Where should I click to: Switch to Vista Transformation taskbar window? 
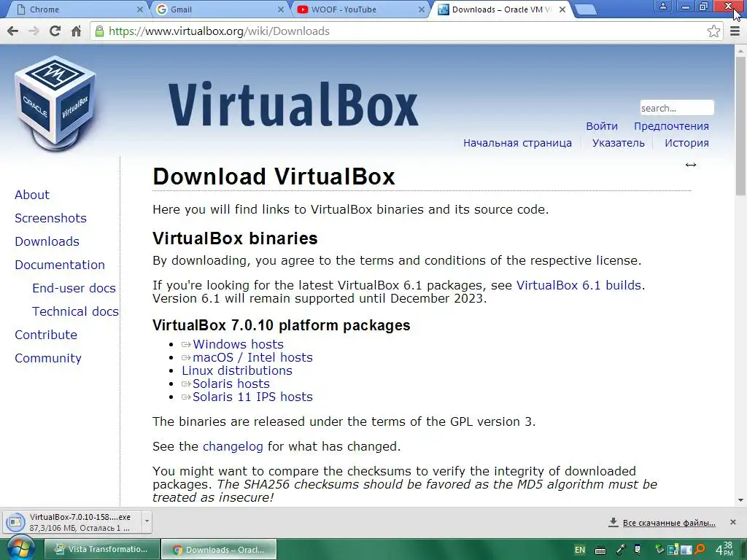click(101, 550)
